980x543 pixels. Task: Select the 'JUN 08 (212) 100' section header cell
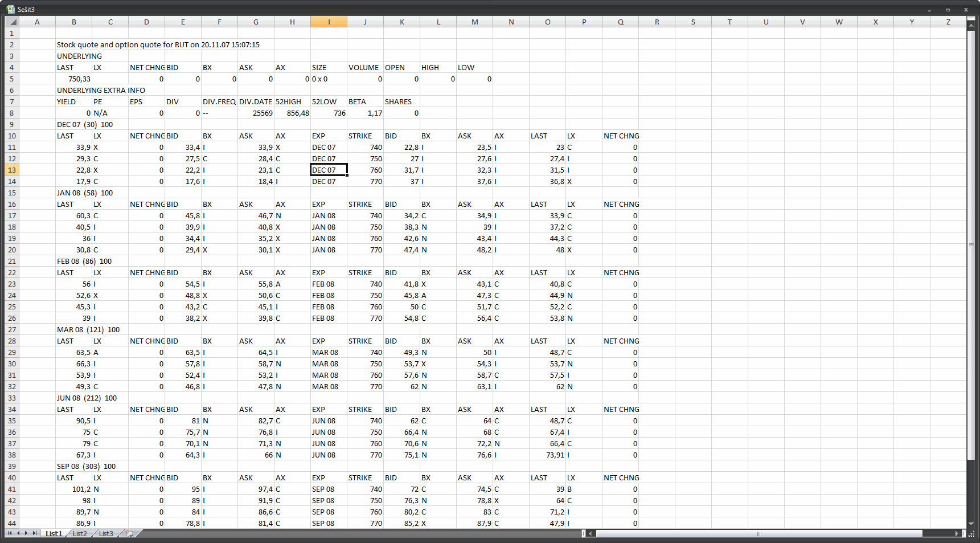pyautogui.click(x=87, y=398)
